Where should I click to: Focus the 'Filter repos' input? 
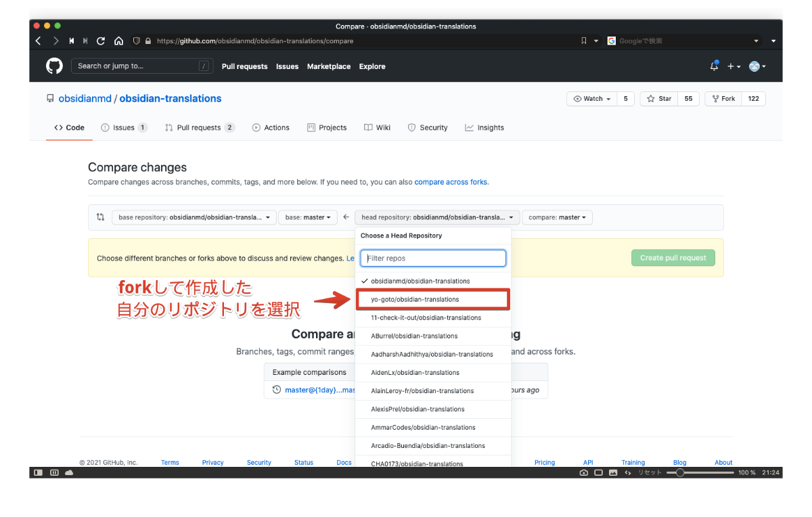(x=433, y=258)
